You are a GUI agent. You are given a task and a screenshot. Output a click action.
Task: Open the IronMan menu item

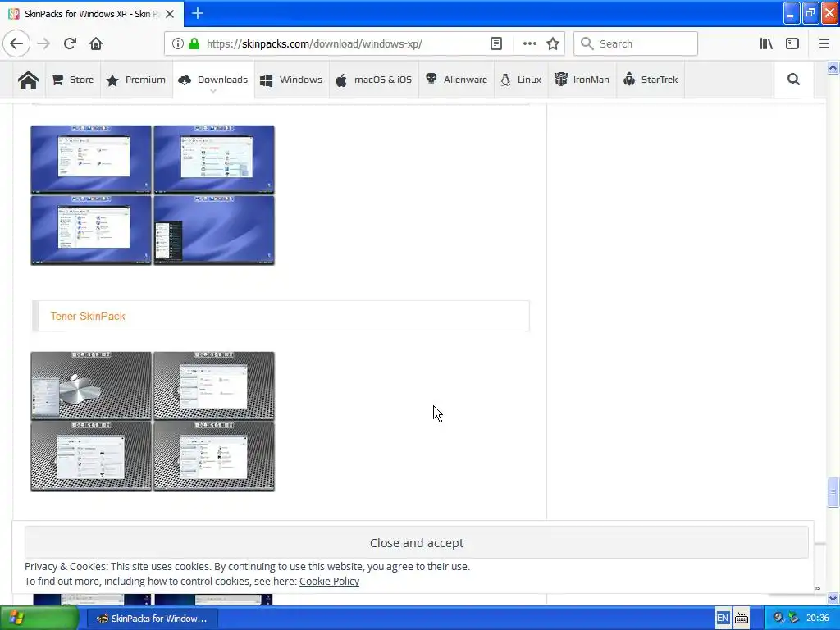pyautogui.click(x=582, y=80)
